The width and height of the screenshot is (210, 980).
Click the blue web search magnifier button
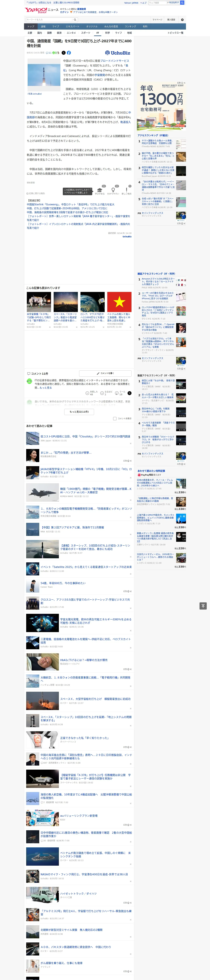tap(182, 3)
